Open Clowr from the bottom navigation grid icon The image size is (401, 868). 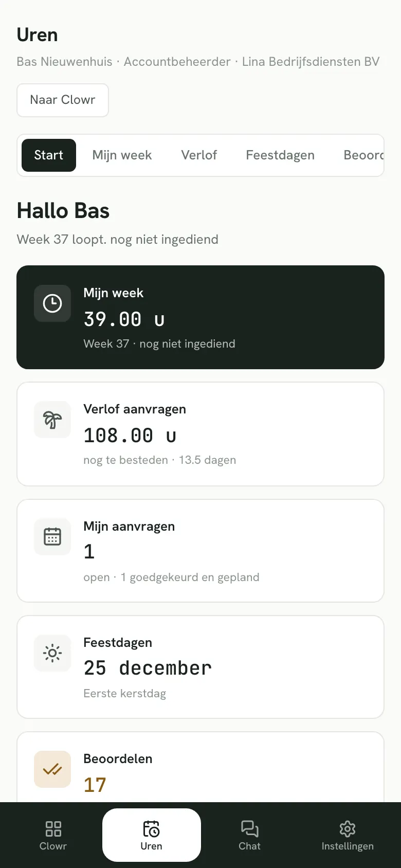click(53, 835)
